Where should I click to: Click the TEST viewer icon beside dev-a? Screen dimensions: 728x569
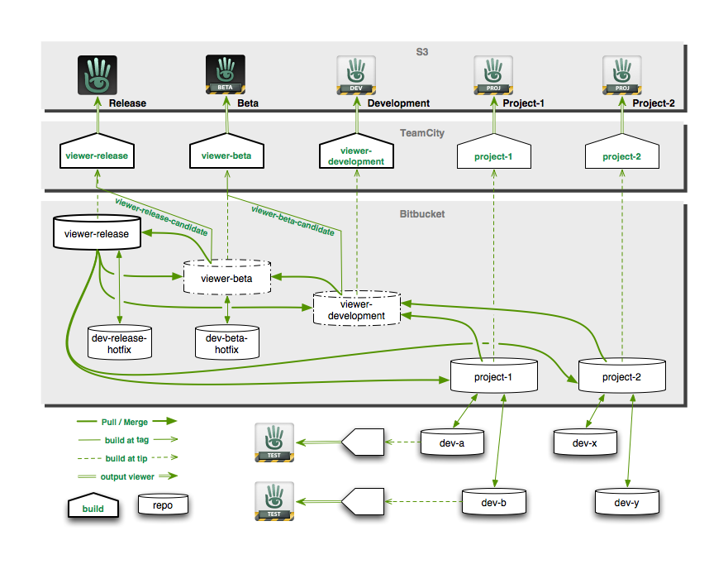(x=274, y=442)
